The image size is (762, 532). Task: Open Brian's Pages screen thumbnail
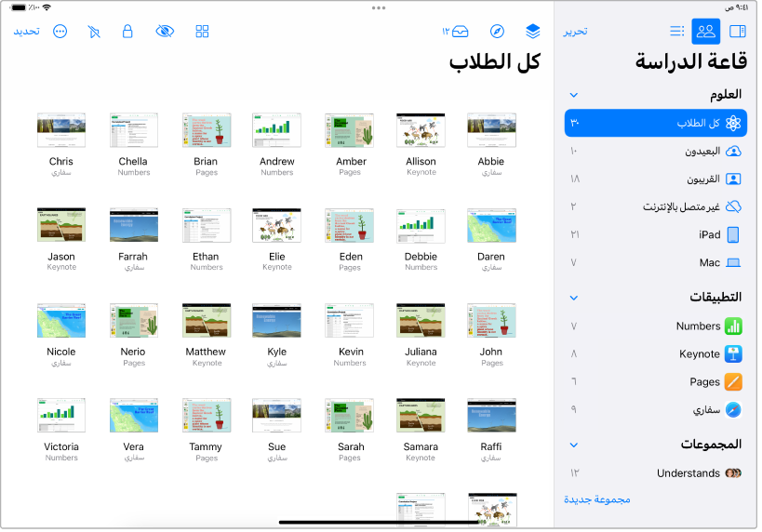[x=207, y=130]
